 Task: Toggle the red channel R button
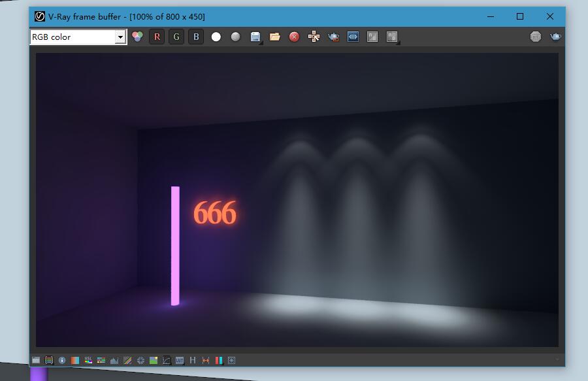157,37
